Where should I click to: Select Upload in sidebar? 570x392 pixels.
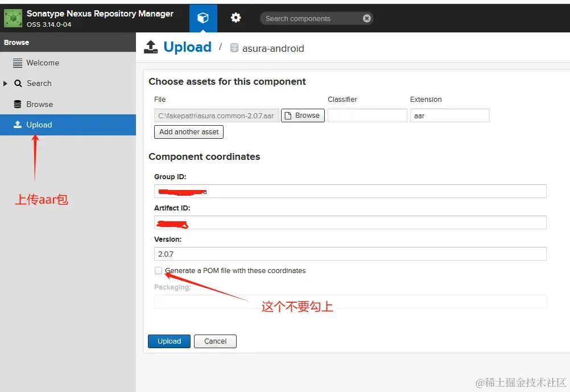pyautogui.click(x=68, y=125)
